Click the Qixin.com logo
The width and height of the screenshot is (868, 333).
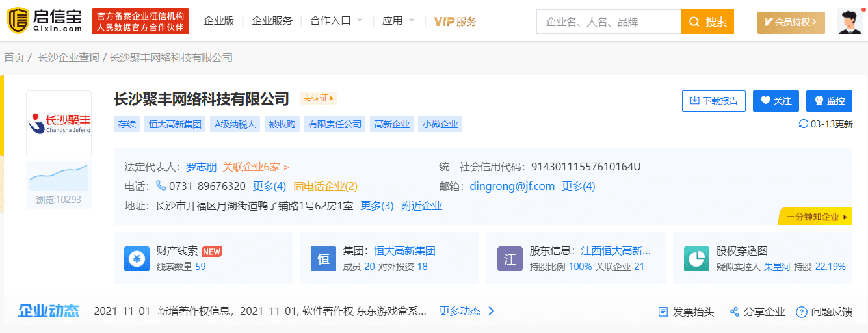click(44, 21)
